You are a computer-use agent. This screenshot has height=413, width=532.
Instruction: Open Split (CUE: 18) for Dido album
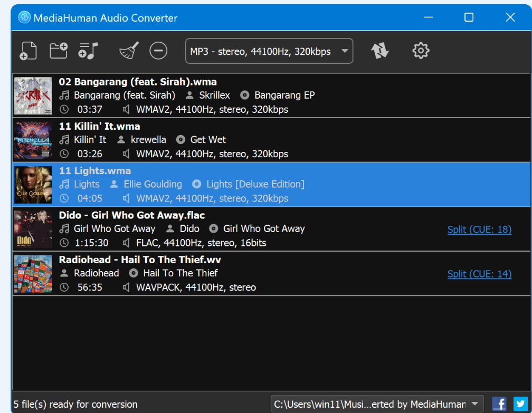pyautogui.click(x=479, y=229)
